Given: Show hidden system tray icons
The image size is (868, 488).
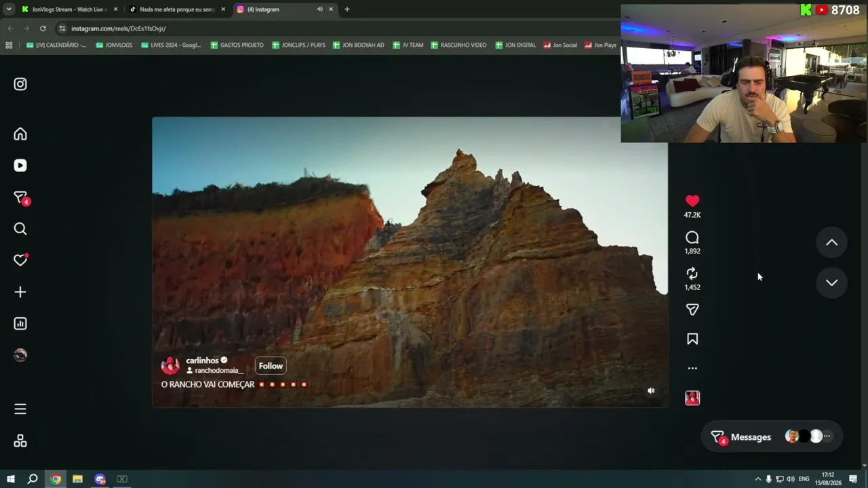Looking at the screenshot, I should (757, 479).
